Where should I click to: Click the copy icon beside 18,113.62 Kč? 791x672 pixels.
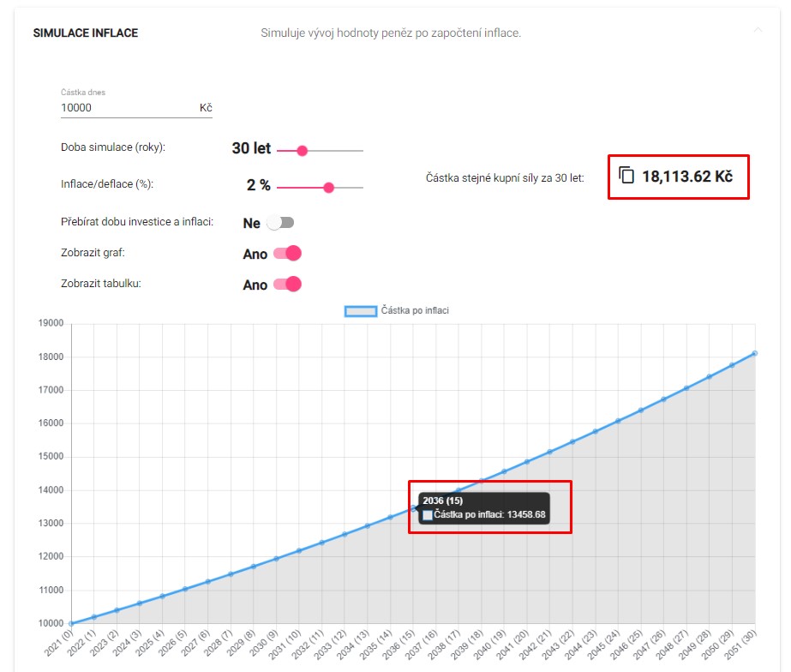(x=626, y=175)
